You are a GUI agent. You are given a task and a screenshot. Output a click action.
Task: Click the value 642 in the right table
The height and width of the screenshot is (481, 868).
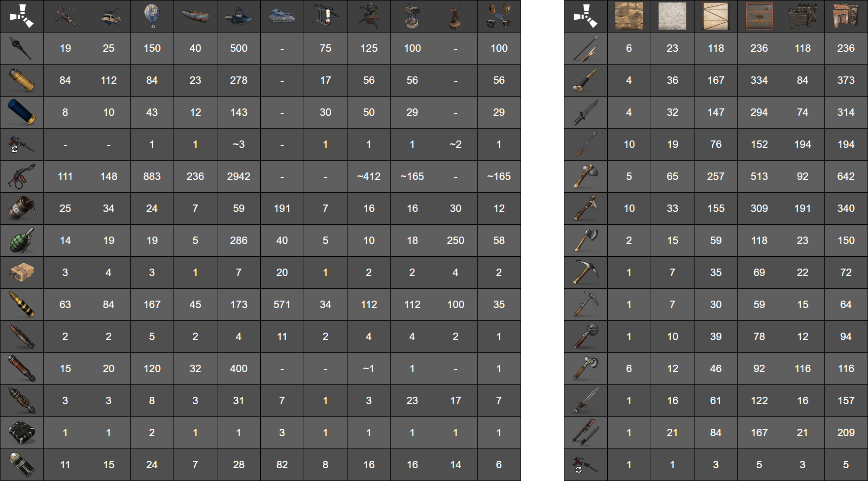pos(846,176)
